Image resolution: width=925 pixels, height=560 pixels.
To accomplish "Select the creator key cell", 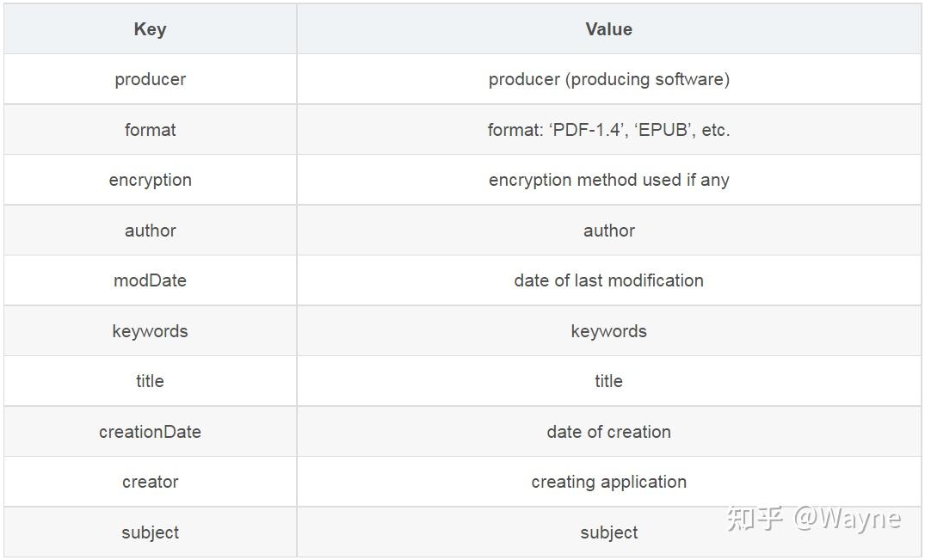I will pyautogui.click(x=150, y=482).
